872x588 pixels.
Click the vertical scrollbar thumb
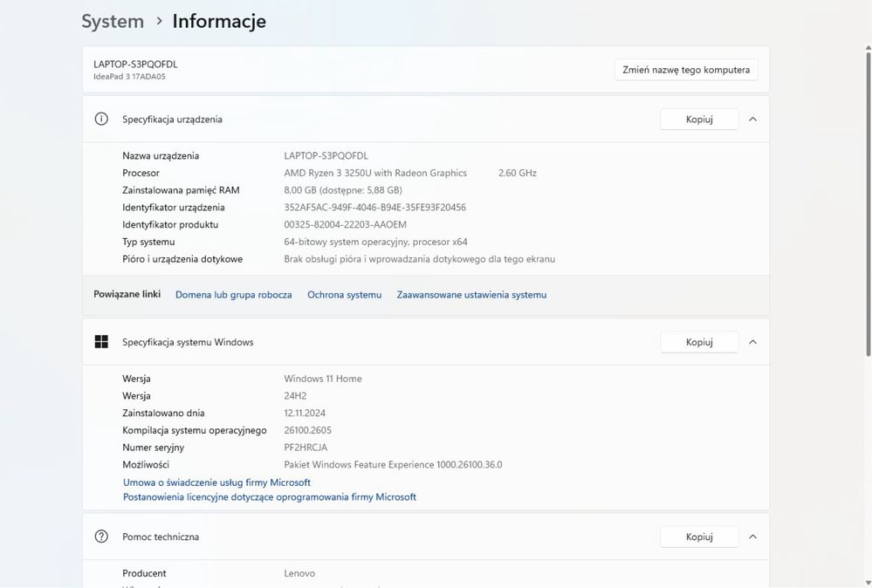tap(869, 203)
